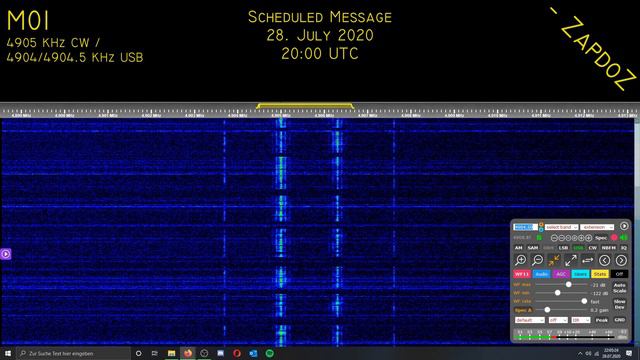
Task: Open File Explorer from taskbar
Action: click(171, 353)
